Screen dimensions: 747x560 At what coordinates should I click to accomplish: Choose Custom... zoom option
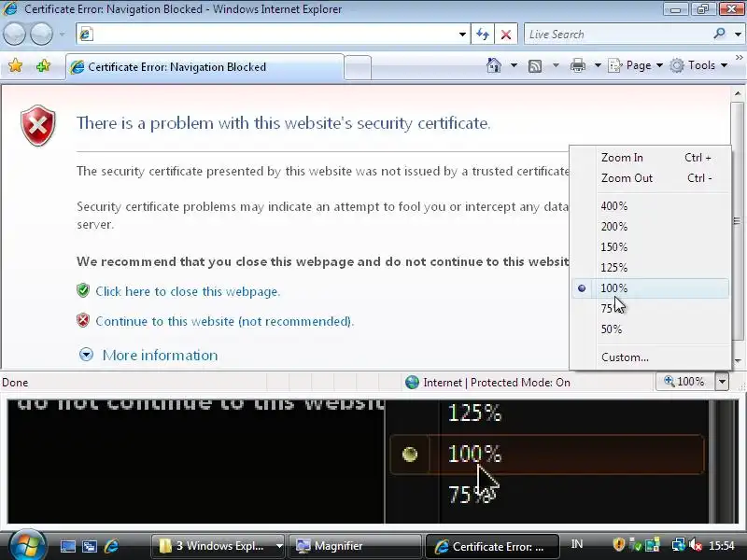coord(650,357)
